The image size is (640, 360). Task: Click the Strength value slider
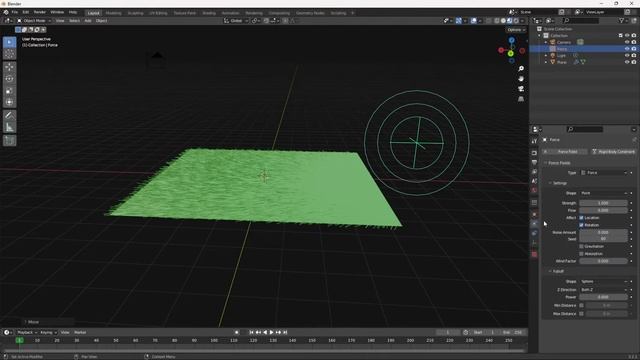pos(604,203)
